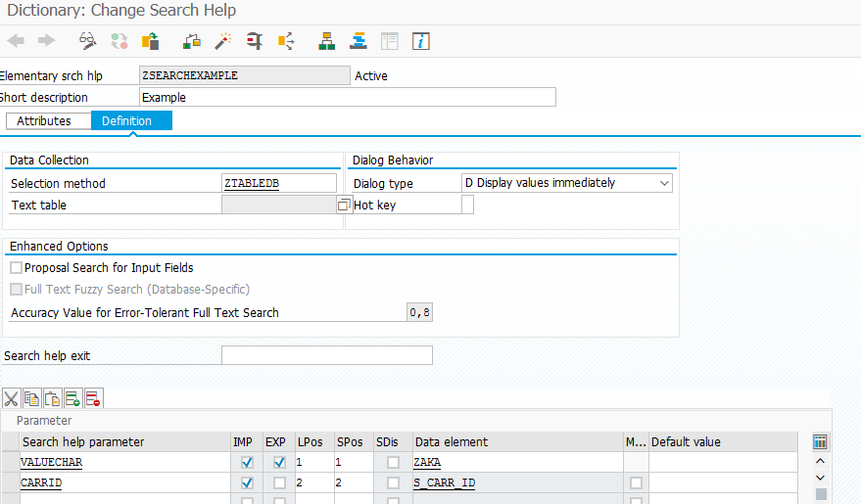Click the ZSEARCHEXAMPLE name field

pyautogui.click(x=244, y=75)
